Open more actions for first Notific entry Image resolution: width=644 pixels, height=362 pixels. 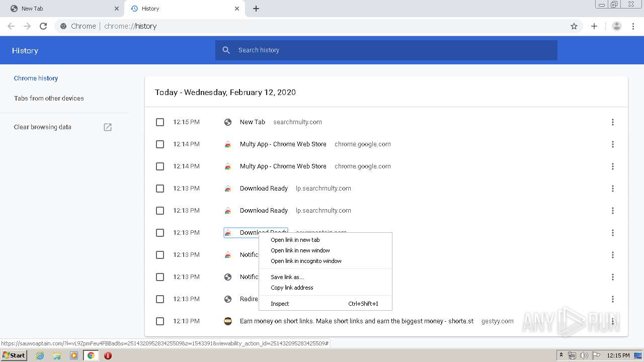coord(613,255)
